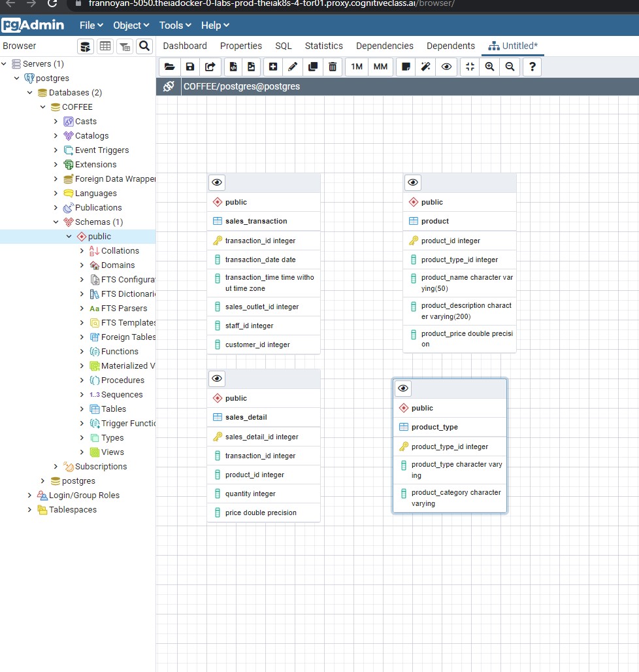The height and width of the screenshot is (672, 639).
Task: Expand the postgres database node
Action: 43,481
